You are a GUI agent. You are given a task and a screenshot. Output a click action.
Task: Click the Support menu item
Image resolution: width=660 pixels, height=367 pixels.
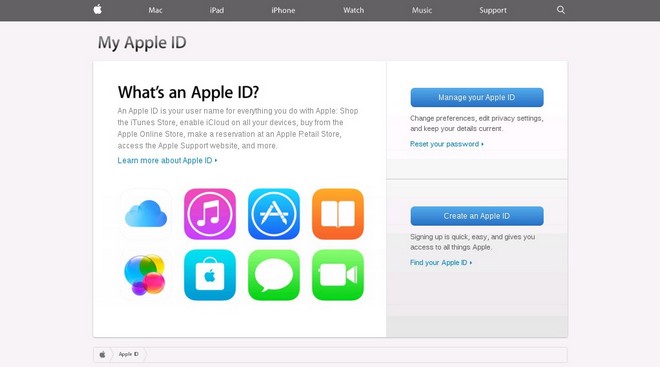click(492, 10)
